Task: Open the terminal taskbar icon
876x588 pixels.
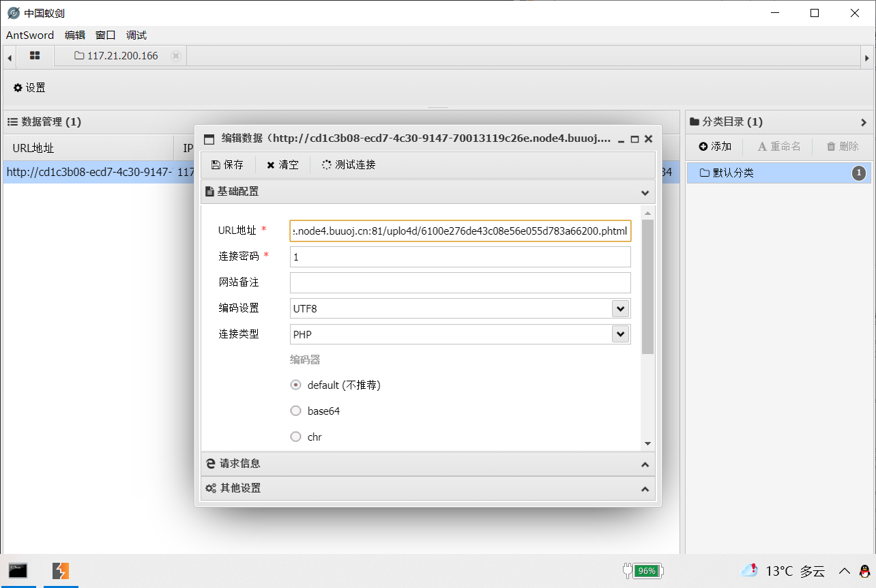Action: click(18, 570)
